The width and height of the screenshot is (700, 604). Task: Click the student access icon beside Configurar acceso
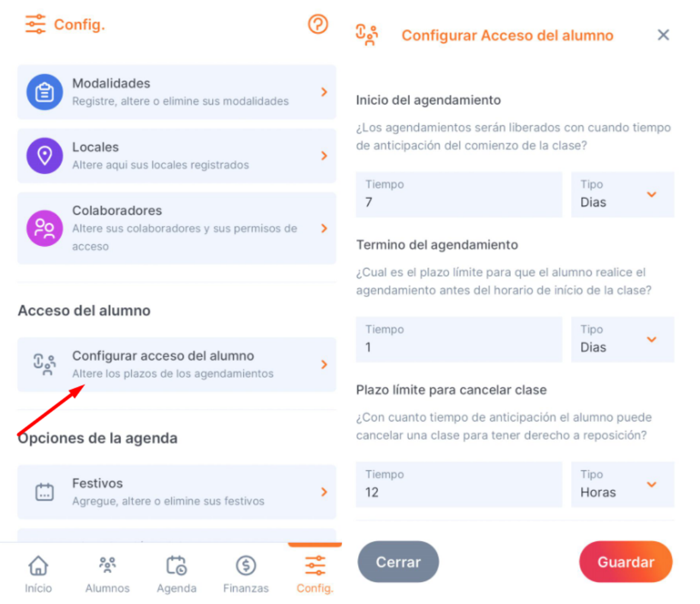[45, 365]
